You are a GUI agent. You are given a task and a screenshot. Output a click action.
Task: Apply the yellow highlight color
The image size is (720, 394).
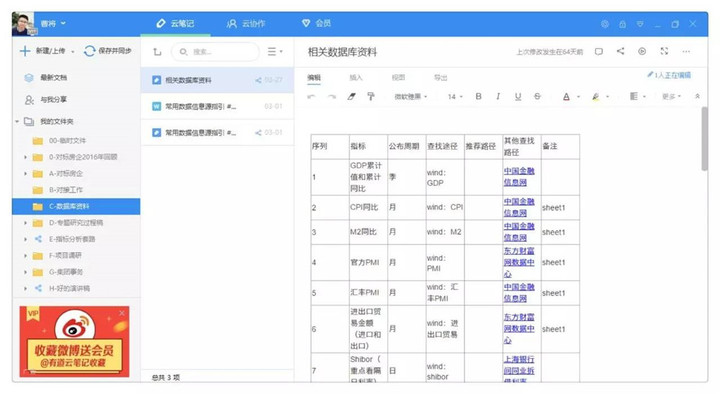point(596,96)
